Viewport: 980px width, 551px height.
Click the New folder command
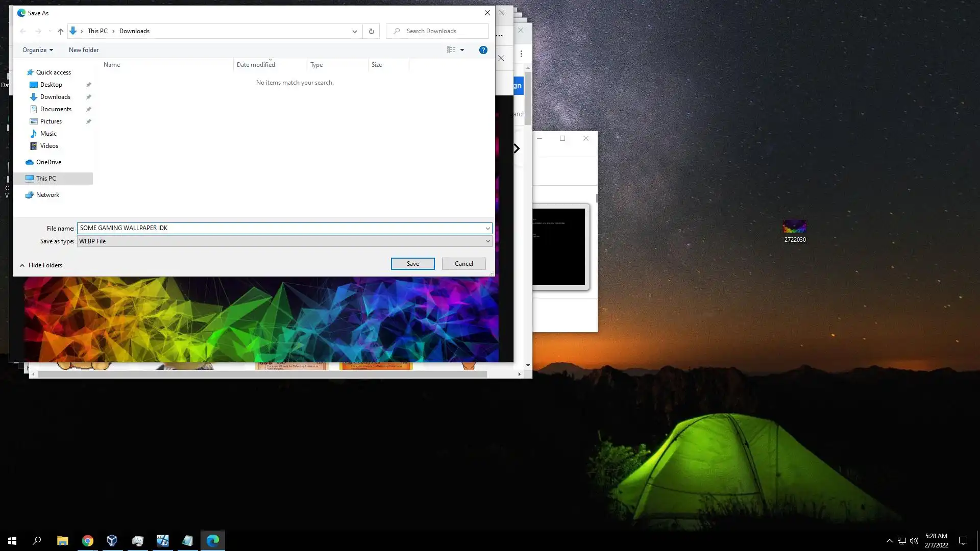(x=84, y=50)
